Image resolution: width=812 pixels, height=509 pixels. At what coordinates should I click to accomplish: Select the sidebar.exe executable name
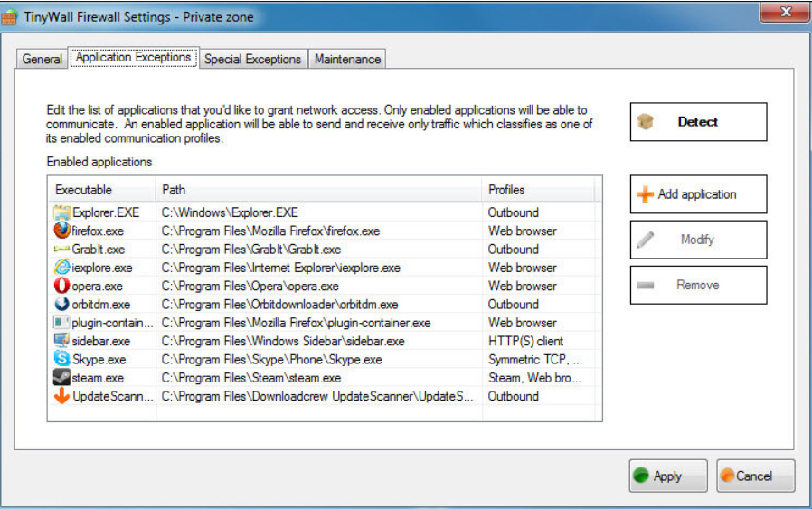[101, 341]
